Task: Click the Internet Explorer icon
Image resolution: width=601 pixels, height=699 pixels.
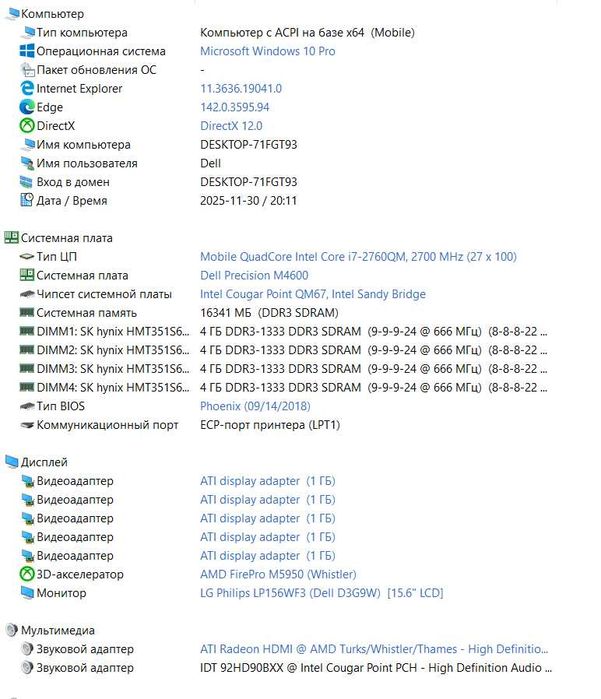Action: [27, 88]
